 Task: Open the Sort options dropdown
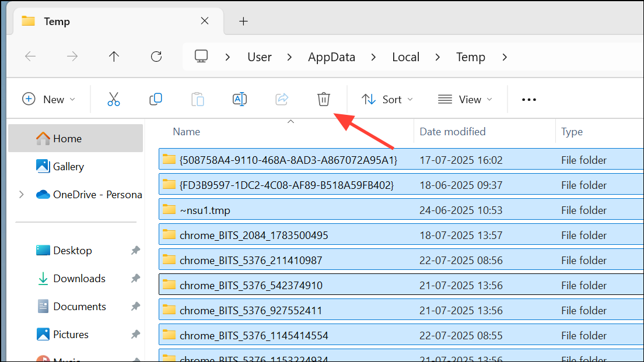tap(387, 99)
